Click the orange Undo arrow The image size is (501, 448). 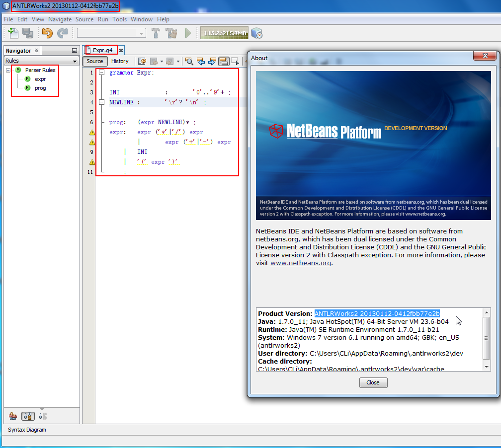(47, 33)
